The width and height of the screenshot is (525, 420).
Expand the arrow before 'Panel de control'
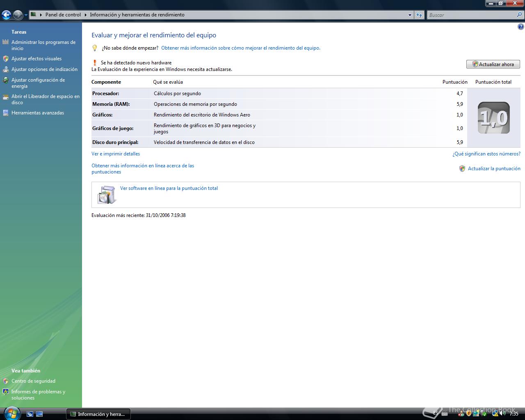tap(41, 15)
